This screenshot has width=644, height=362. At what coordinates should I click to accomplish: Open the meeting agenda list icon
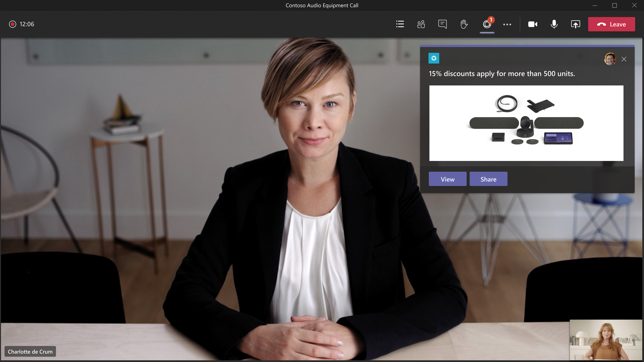(x=400, y=24)
